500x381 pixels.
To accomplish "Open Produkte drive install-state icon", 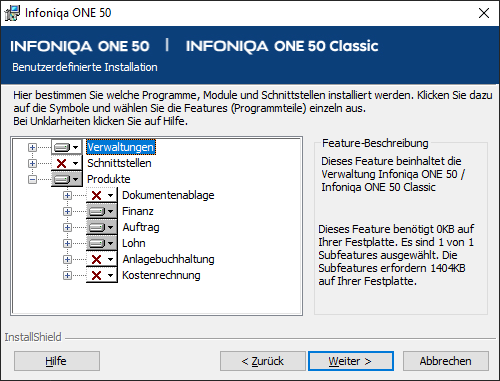I will click(67, 179).
